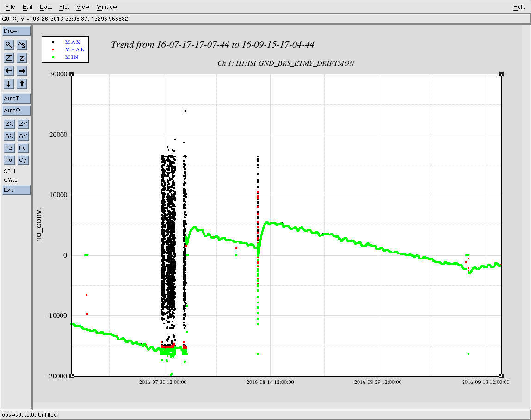The image size is (531, 420).
Task: Click the PZ button
Action: (x=9, y=148)
